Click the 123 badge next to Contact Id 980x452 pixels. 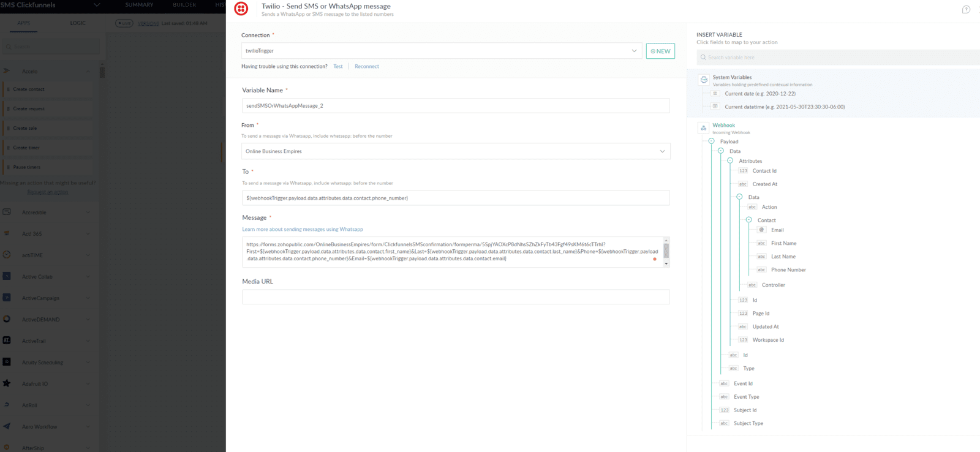click(743, 171)
